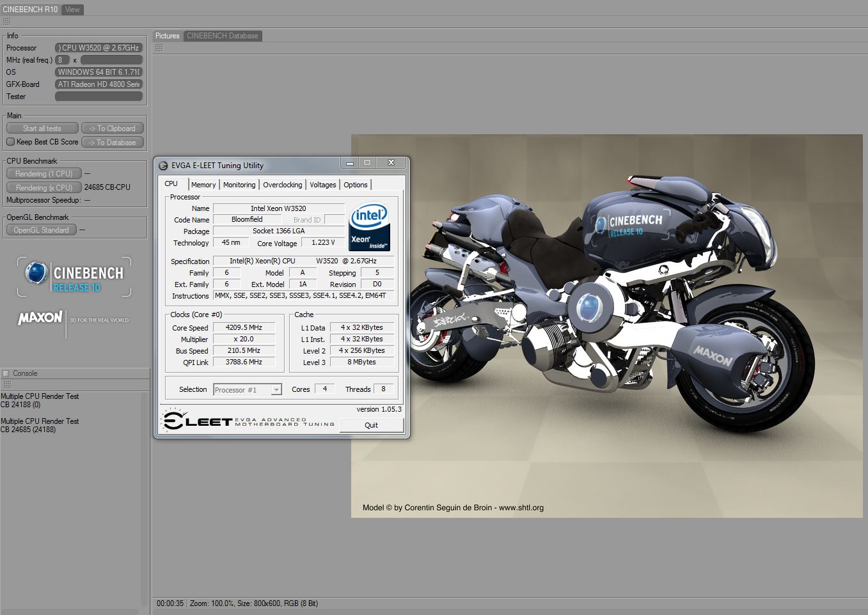
Task: Click the Cores value 4
Action: click(x=325, y=389)
